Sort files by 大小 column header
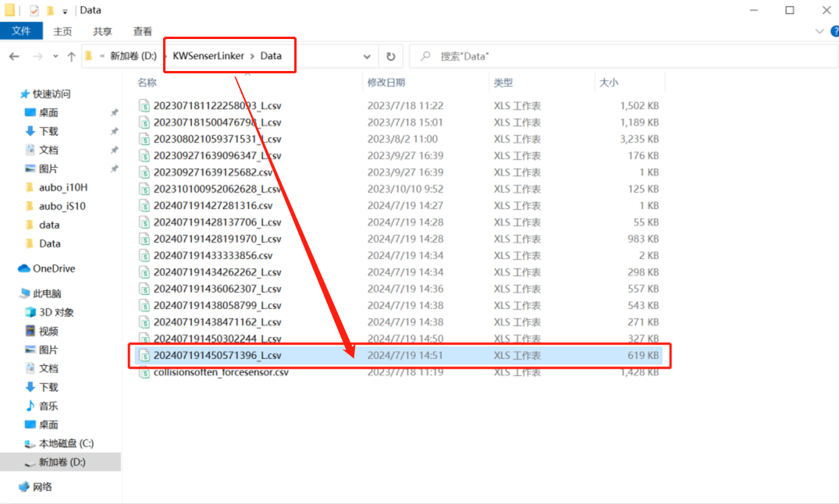This screenshot has width=839, height=504. click(609, 82)
